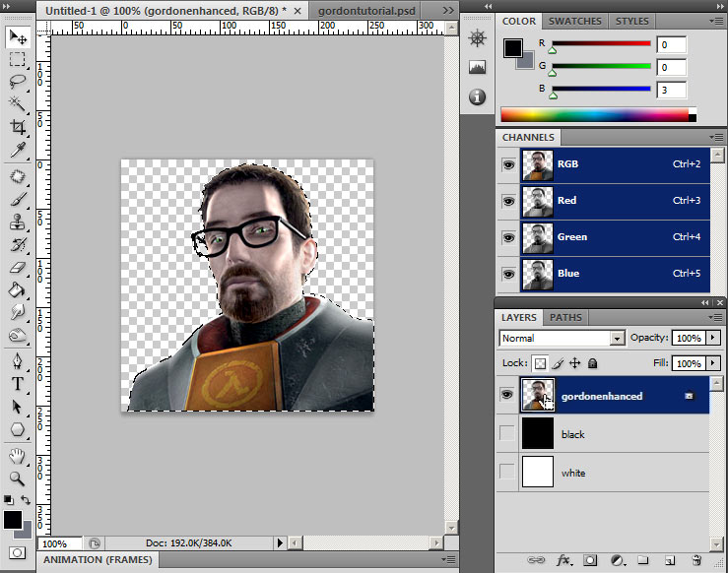Open Animation panel options menu
This screenshot has height=573, width=728.
[448, 560]
